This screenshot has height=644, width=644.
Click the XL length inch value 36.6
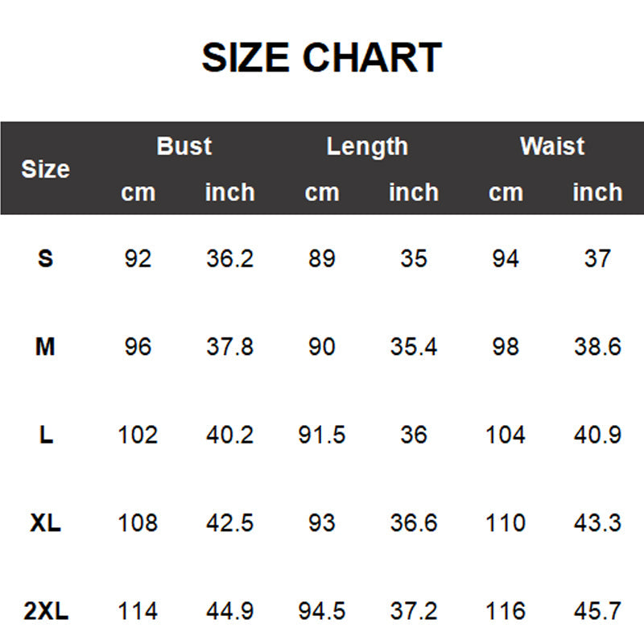(x=414, y=523)
